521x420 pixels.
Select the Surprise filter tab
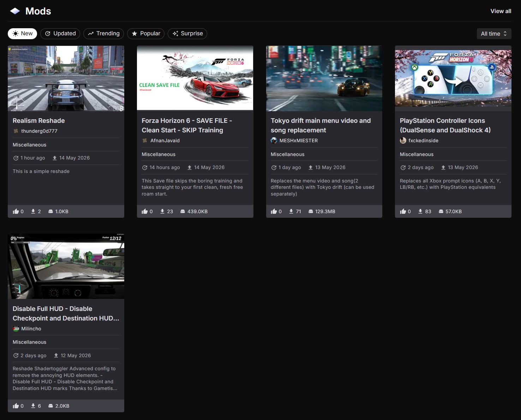click(x=187, y=34)
